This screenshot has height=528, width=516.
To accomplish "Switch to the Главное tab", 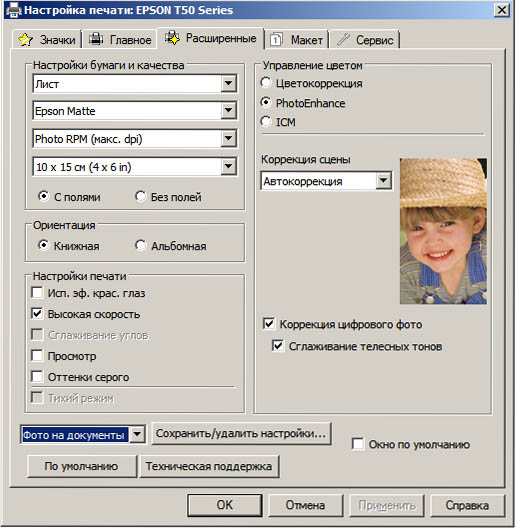I will tap(120, 40).
